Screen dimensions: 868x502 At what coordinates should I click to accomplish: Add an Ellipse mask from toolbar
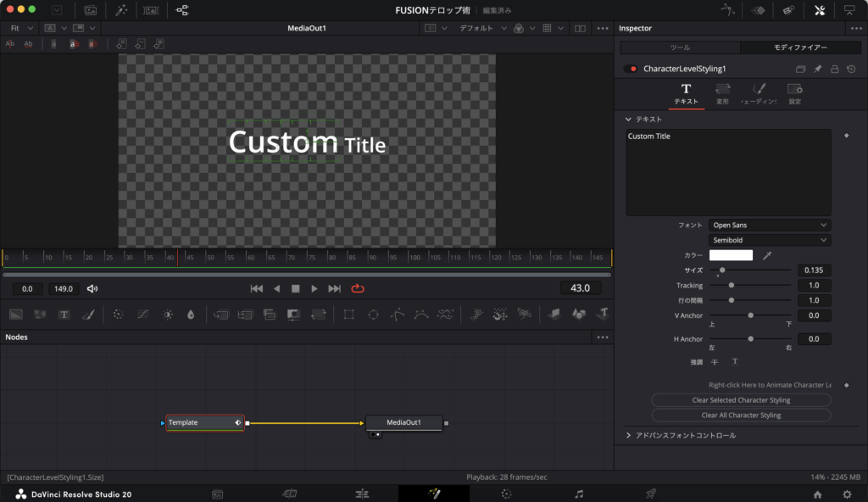372,315
